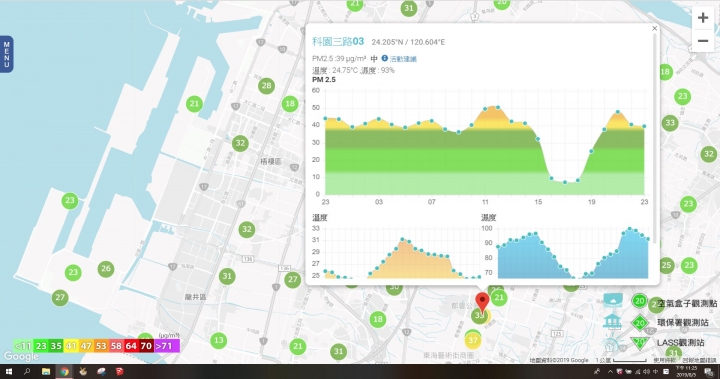This screenshot has height=379, width=720.
Task: Select the yellow station marker showing 37
Action: click(472, 340)
